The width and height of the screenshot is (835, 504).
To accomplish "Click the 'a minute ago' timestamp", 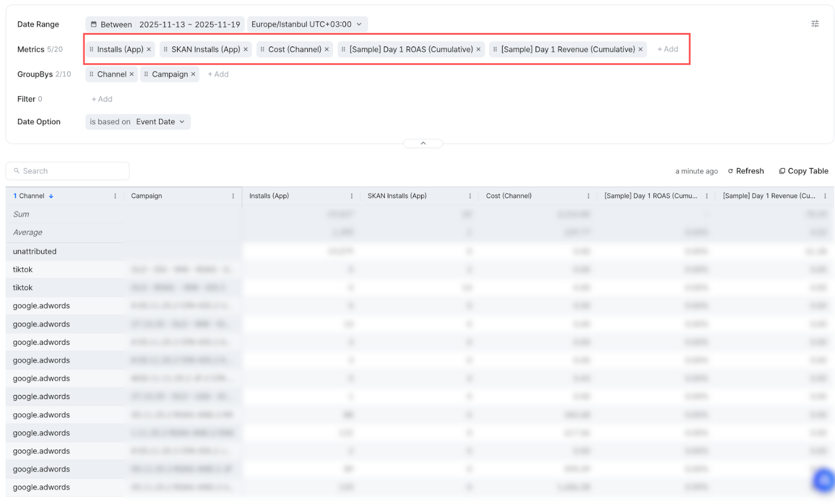I will coord(697,171).
